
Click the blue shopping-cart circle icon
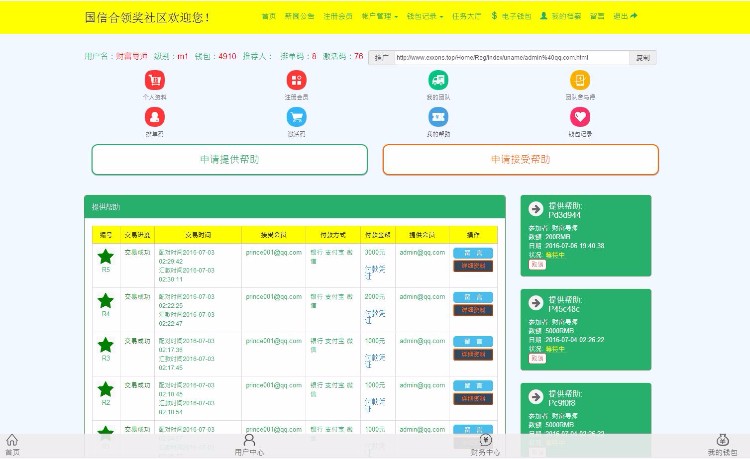coord(297,117)
